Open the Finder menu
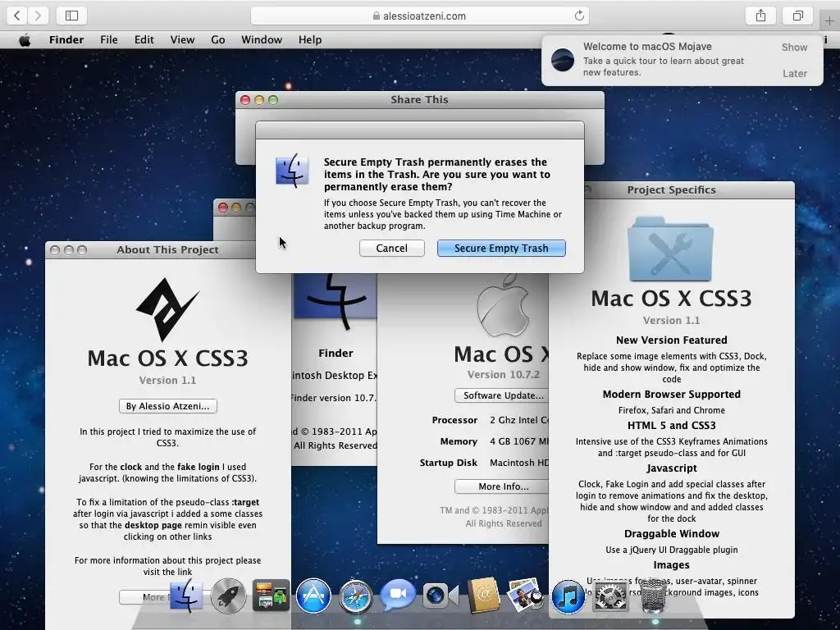The width and height of the screenshot is (840, 630). coord(66,39)
